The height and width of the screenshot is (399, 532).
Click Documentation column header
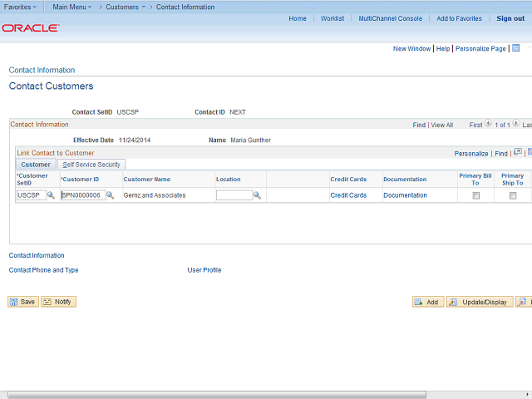tap(405, 180)
